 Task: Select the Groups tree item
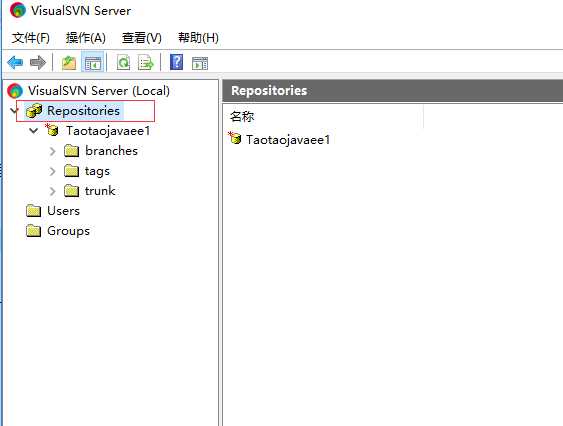(68, 231)
